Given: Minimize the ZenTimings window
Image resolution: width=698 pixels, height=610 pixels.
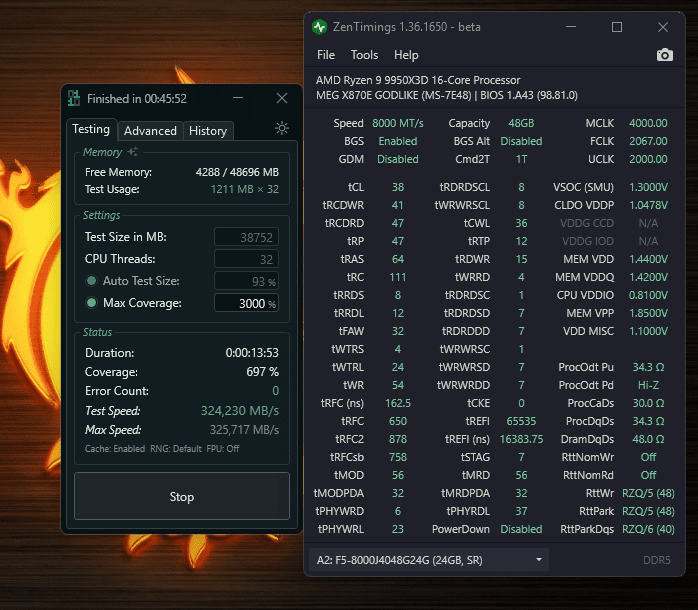Looking at the screenshot, I should [x=571, y=27].
